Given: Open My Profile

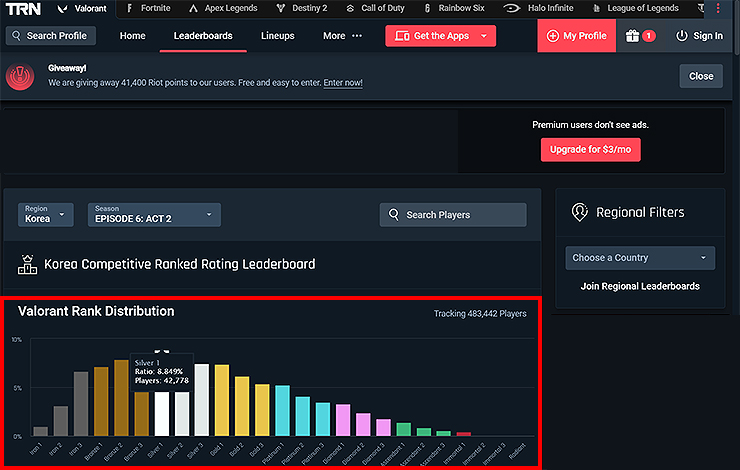Looking at the screenshot, I should pyautogui.click(x=576, y=36).
